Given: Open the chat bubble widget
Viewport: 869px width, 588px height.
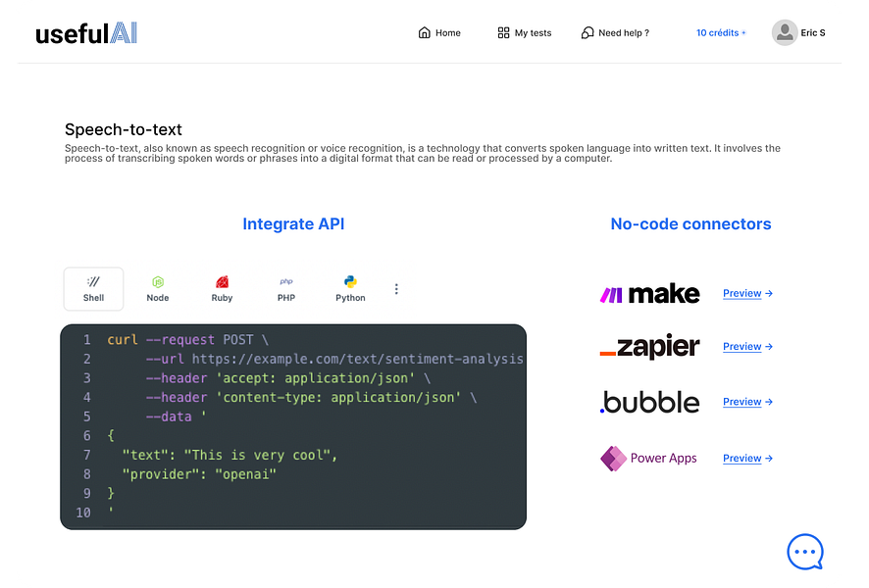Looking at the screenshot, I should pyautogui.click(x=805, y=552).
